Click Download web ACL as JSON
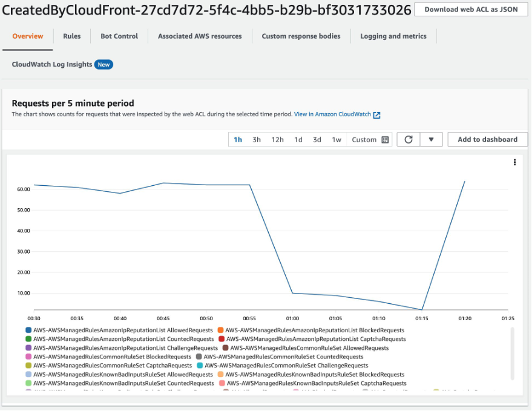This screenshot has width=532, height=411. click(471, 9)
